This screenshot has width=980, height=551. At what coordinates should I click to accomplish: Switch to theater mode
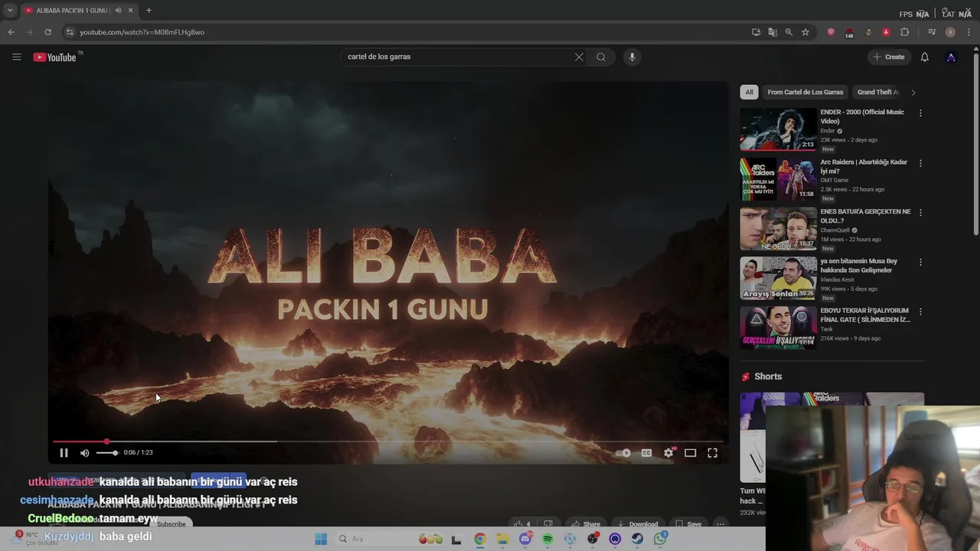(x=690, y=453)
